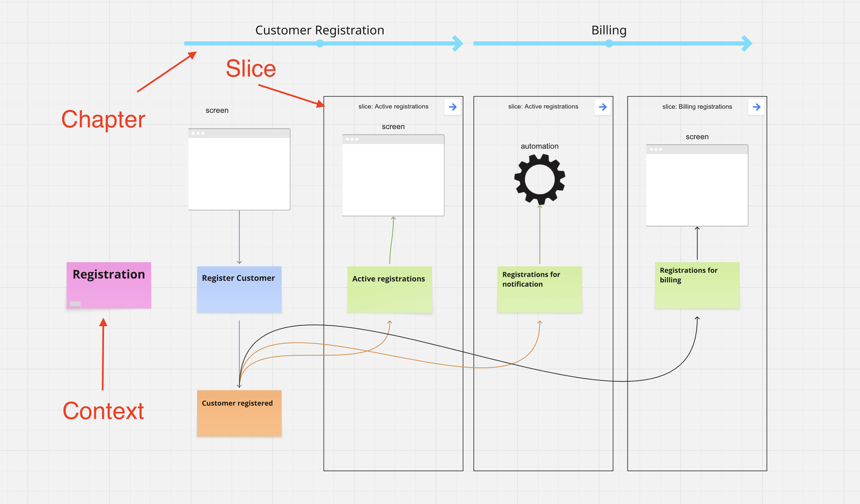Click the screen wireframe in Active registrations slice

click(x=393, y=175)
